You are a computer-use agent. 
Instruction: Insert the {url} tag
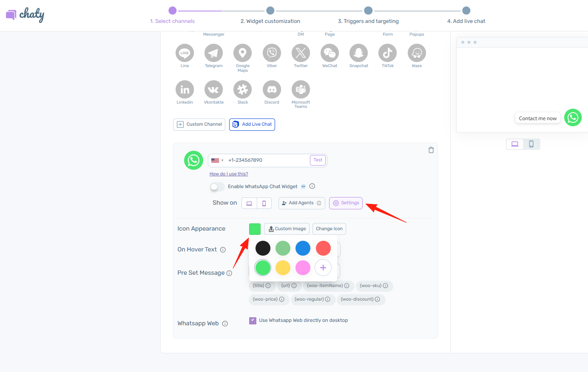point(289,286)
